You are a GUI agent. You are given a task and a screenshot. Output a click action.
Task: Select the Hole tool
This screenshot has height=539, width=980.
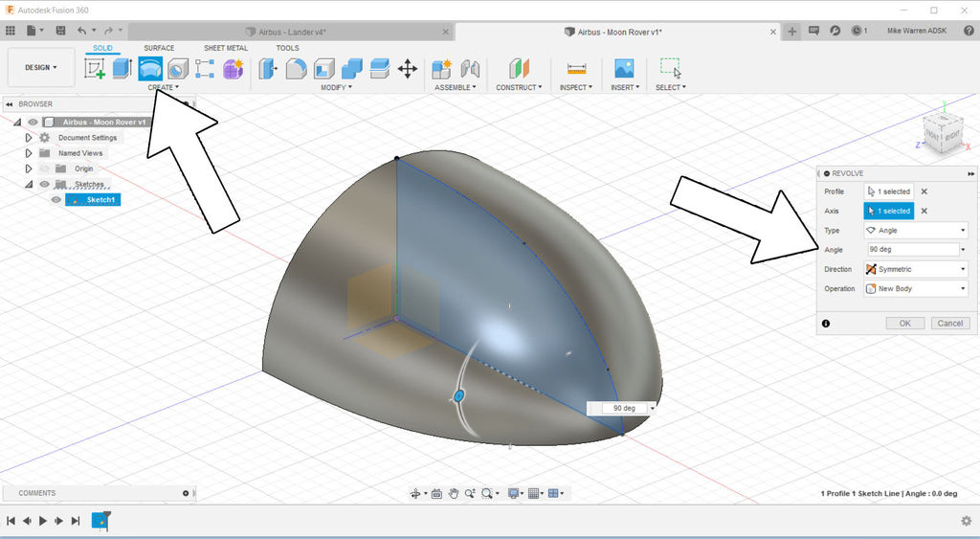[178, 68]
